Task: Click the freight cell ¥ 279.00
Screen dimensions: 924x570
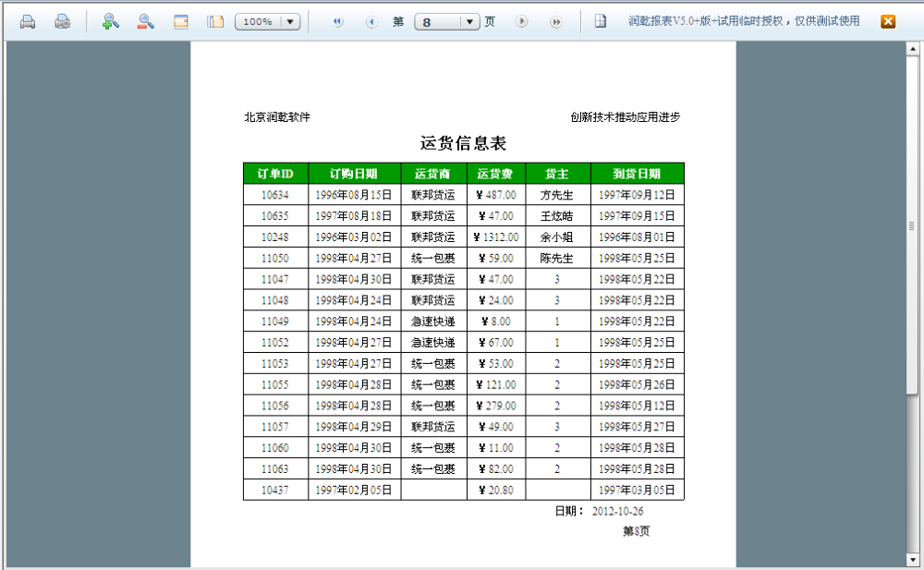Action: pos(496,406)
